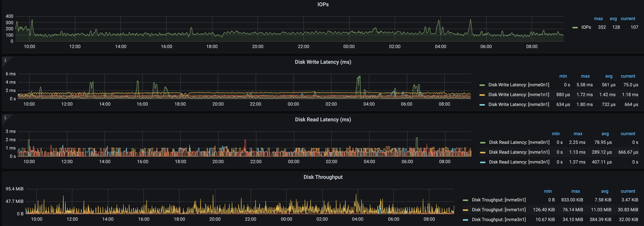Toggle the Disk Troughput: [nvme3n1] series
This screenshot has height=226, width=644.
pyautogui.click(x=498, y=220)
